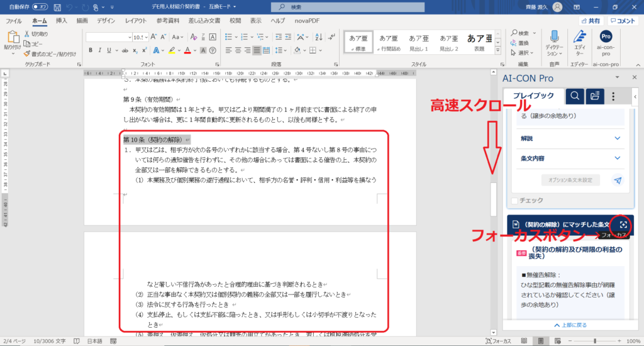Open AI-CON Pro pane options dropdown

click(617, 77)
